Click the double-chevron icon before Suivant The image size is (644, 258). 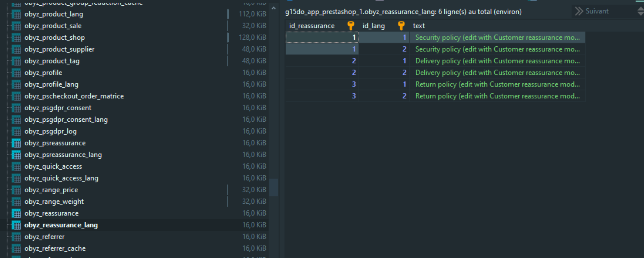(x=579, y=11)
